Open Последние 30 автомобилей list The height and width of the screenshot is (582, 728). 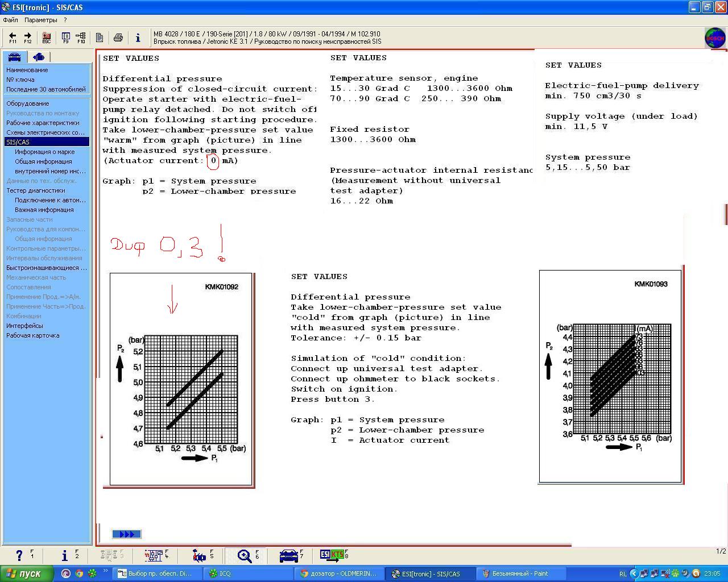coord(46,89)
